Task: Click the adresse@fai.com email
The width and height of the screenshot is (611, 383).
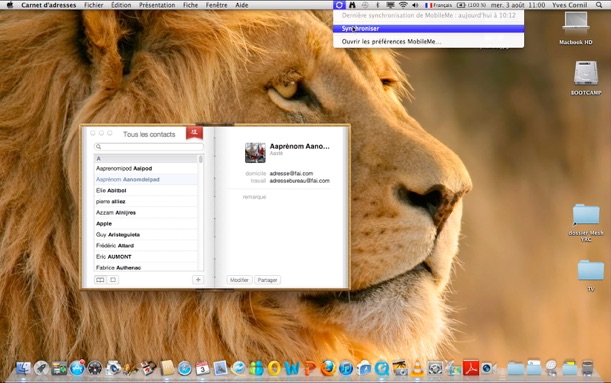Action: 291,173
